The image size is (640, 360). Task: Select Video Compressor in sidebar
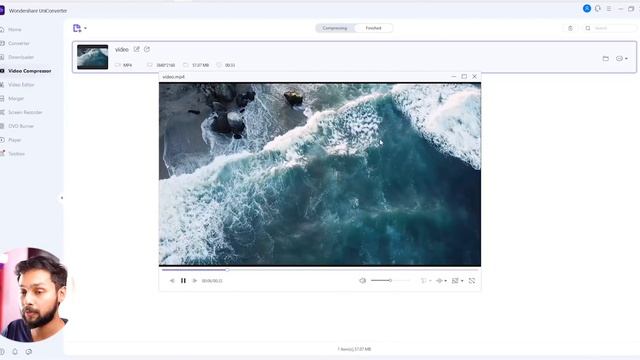(x=29, y=71)
